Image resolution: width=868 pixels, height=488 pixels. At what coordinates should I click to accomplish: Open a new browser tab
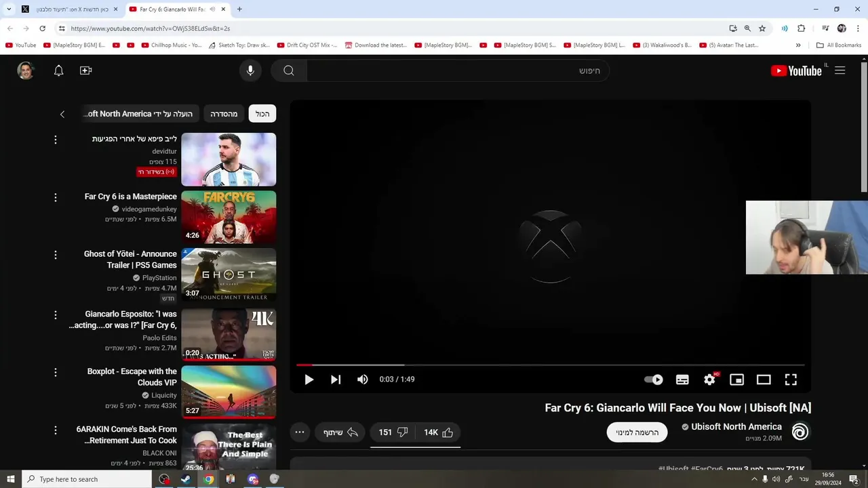click(239, 9)
